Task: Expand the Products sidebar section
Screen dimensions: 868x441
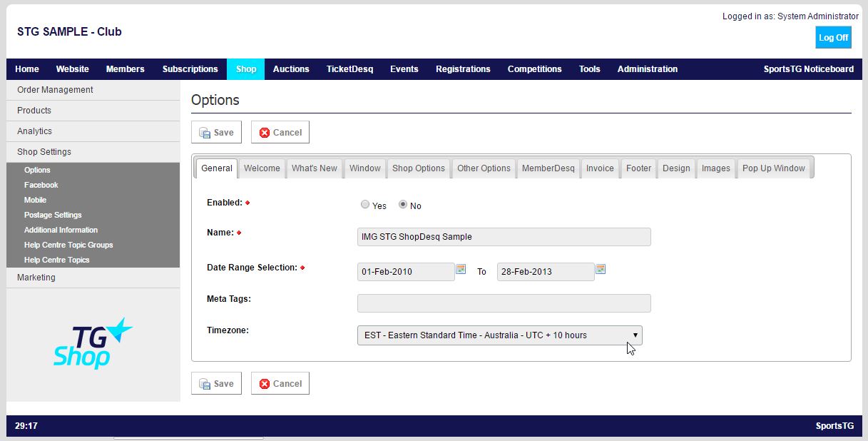Action: point(93,111)
